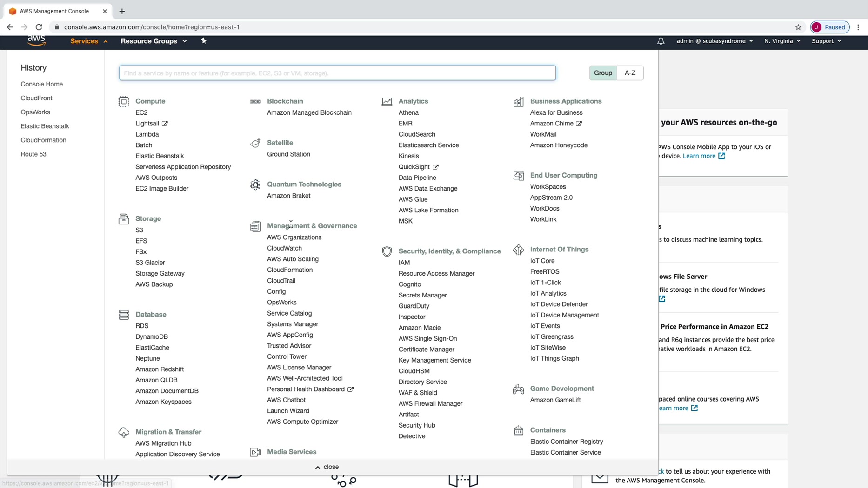Image resolution: width=868 pixels, height=488 pixels.
Task: Open a new browser tab
Action: point(122,11)
